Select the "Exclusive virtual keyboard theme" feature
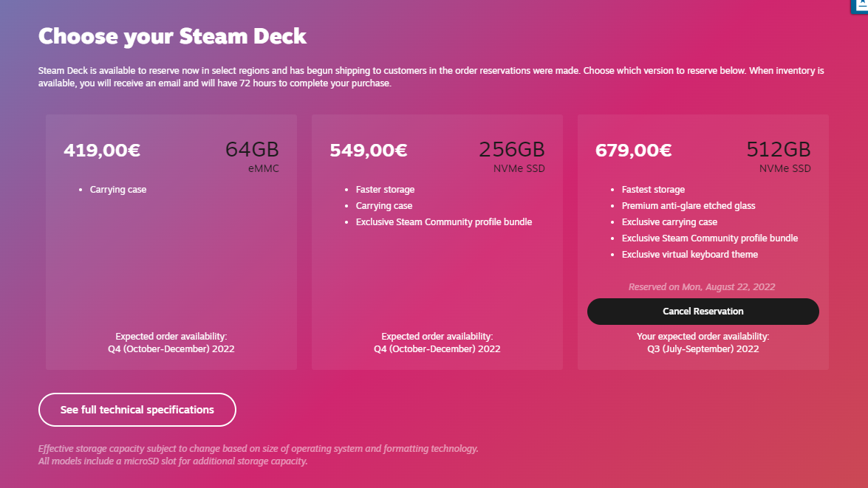This screenshot has width=868, height=488. 690,255
